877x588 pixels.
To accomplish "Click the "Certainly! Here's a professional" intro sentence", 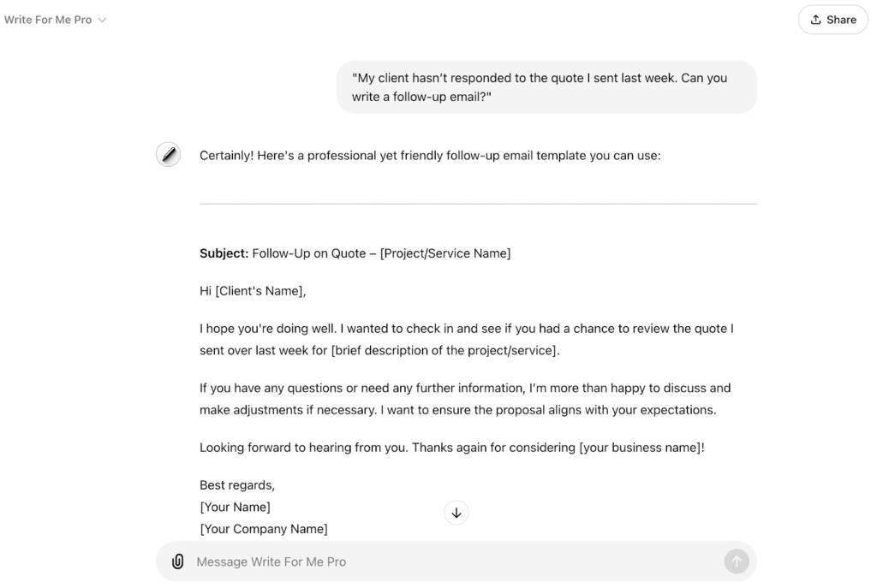I will point(430,156).
